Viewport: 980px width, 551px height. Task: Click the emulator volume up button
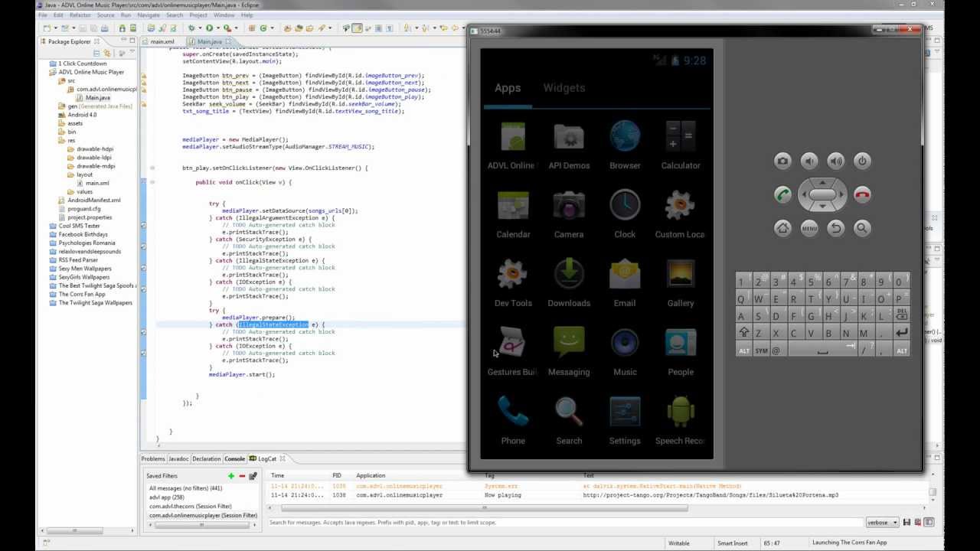pos(836,161)
